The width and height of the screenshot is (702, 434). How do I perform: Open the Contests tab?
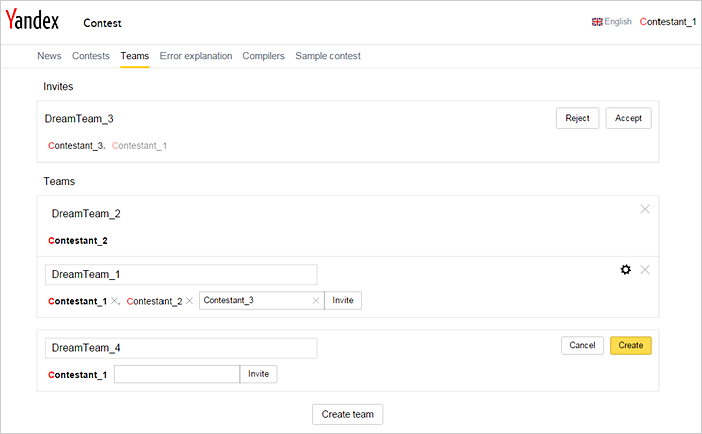click(91, 56)
